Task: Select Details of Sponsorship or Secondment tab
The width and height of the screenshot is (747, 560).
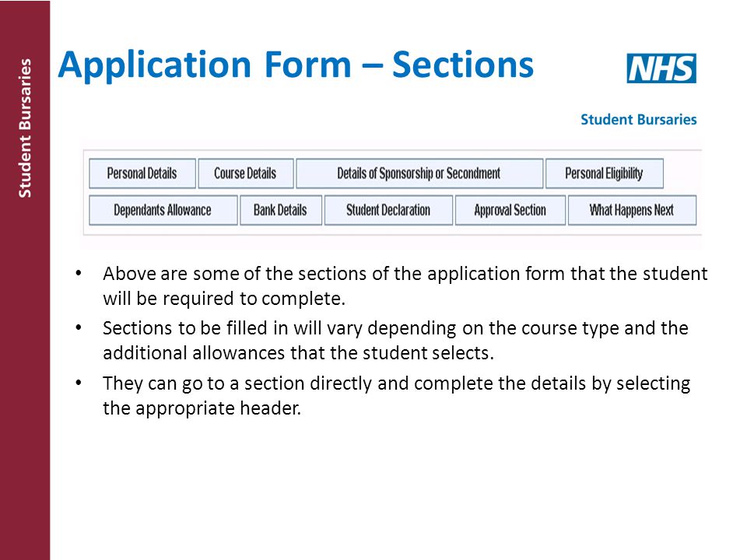Action: (419, 173)
